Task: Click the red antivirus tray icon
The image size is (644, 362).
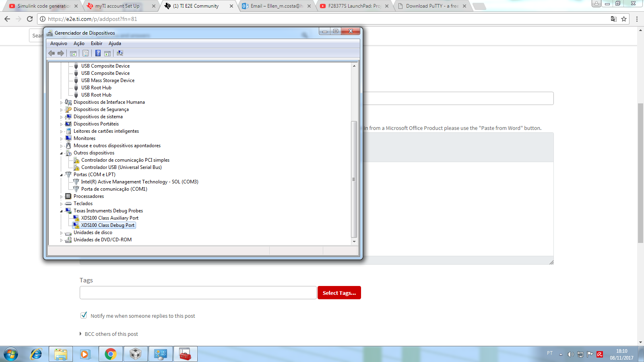Action: [x=600, y=354]
